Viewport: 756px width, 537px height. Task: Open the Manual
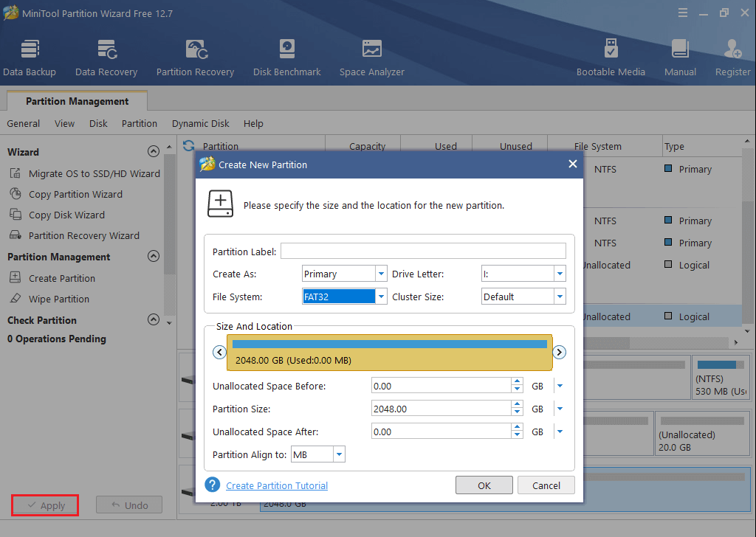(x=680, y=58)
